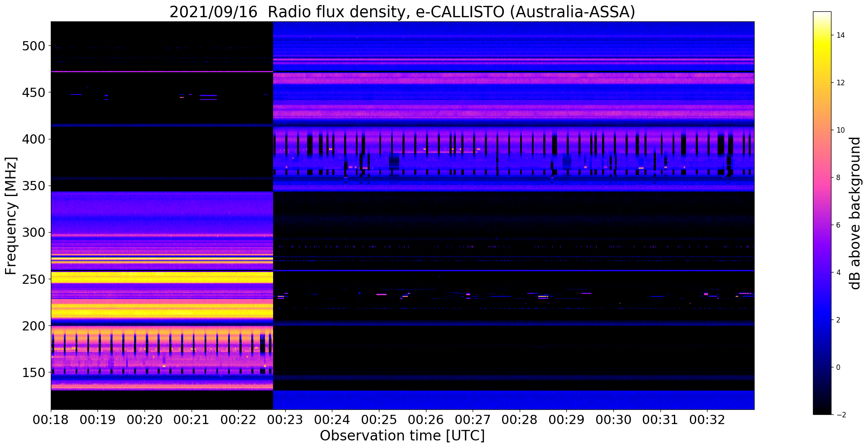This screenshot has width=868, height=448.
Task: Click the 00:24 time tick label
Action: click(x=332, y=420)
